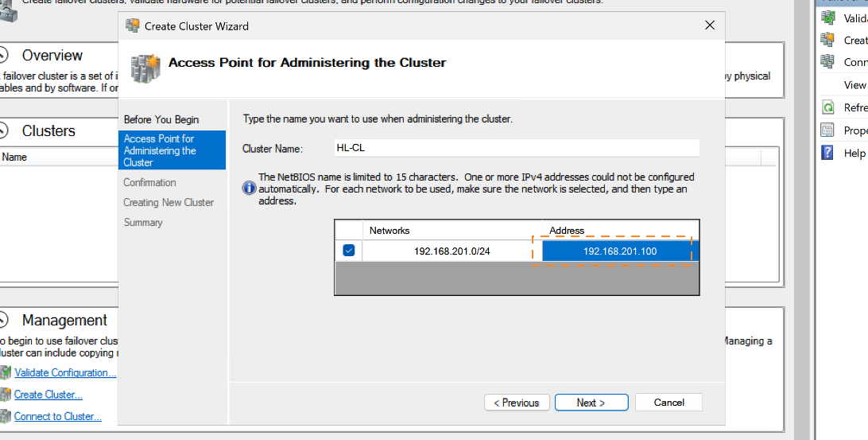Open the View item in Actions pane
868x440 pixels.
[854, 85]
